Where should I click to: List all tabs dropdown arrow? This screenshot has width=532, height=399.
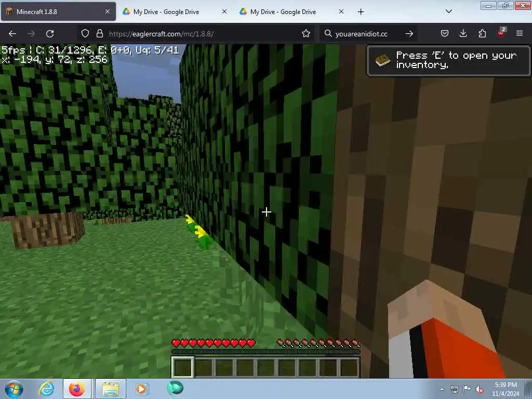tap(448, 11)
